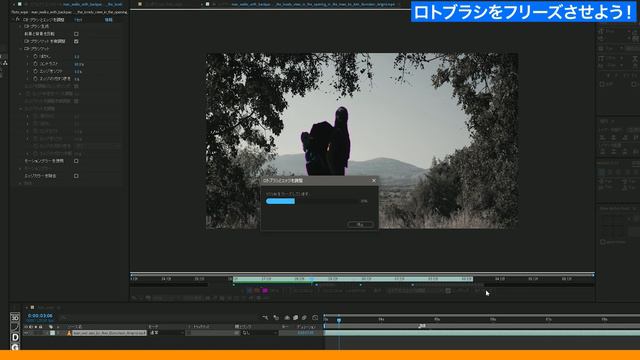Image resolution: width=640 pixels, height=360 pixels.
Task: Click リセット link of the effect
Action: coord(78,20)
